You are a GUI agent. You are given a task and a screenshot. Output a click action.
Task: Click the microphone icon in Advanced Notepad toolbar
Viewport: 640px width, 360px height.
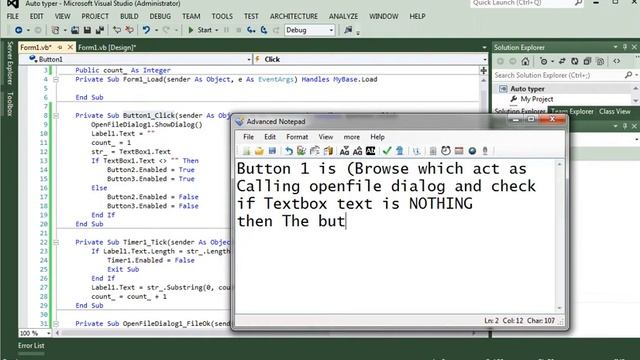click(485, 151)
